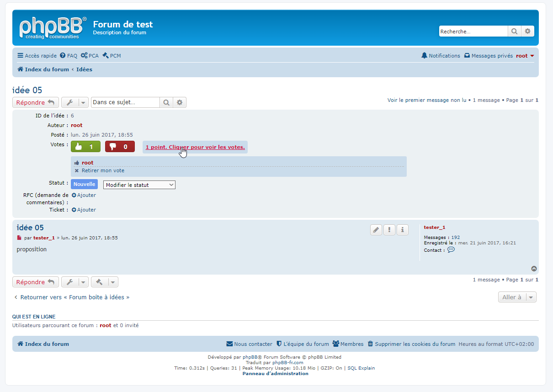Open the FAQ page
Viewport: 553px width, 392px height.
coord(69,56)
